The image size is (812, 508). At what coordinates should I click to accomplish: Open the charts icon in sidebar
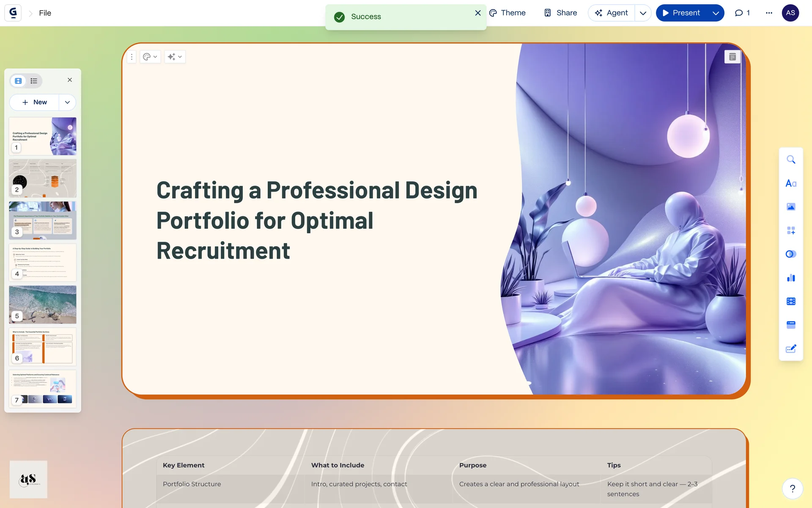[x=791, y=278]
